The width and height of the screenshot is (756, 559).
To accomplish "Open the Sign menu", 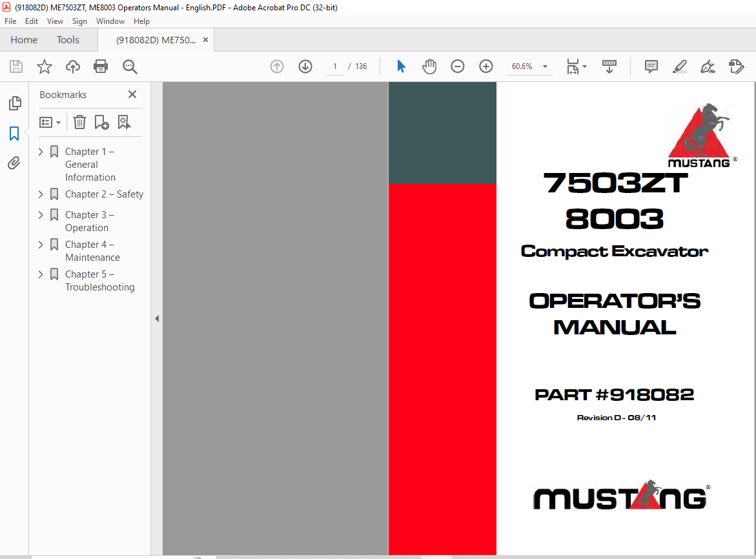I will 79,21.
